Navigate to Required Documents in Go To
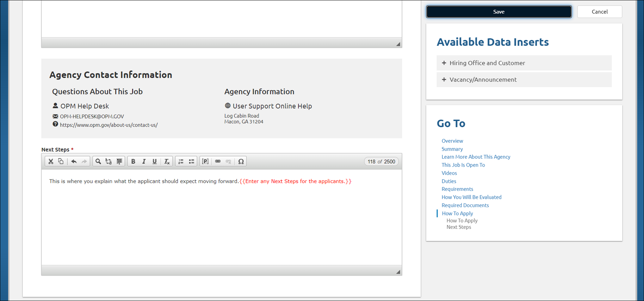 (465, 205)
